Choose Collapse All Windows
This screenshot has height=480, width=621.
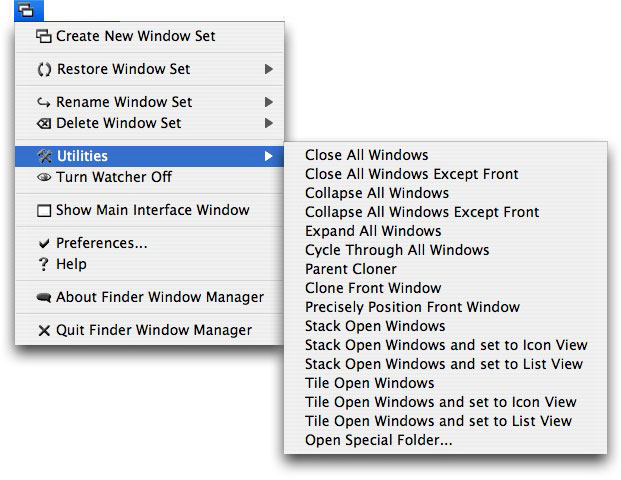coord(446,193)
